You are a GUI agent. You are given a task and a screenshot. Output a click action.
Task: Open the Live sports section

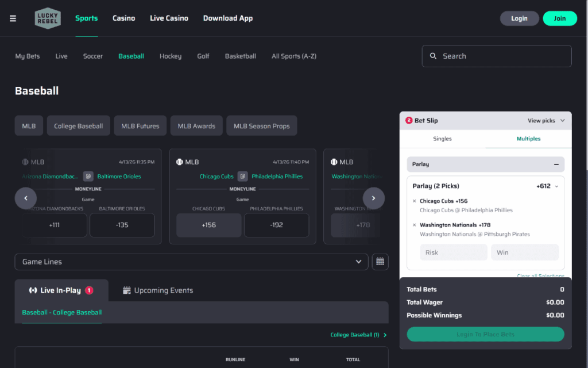(x=61, y=56)
